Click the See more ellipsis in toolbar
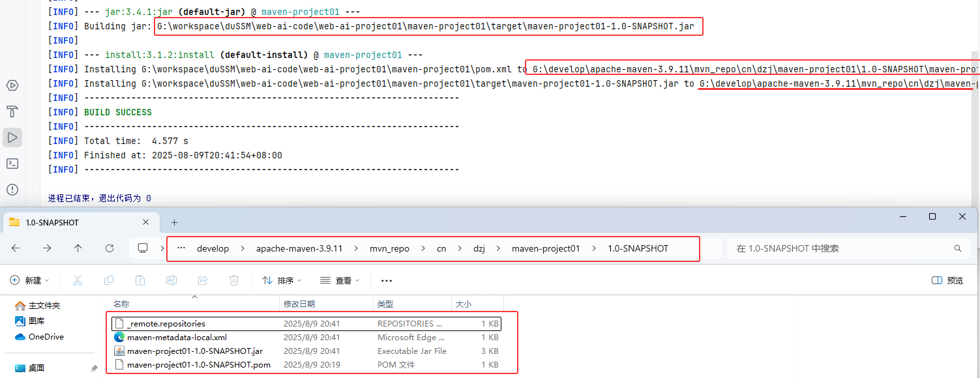This screenshot has width=980, height=378. [386, 280]
